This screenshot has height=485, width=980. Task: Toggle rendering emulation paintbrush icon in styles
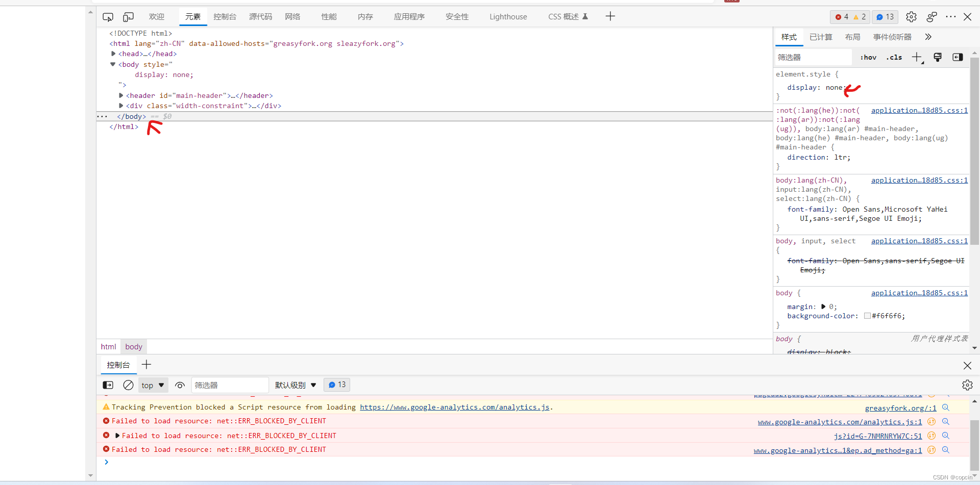point(938,57)
